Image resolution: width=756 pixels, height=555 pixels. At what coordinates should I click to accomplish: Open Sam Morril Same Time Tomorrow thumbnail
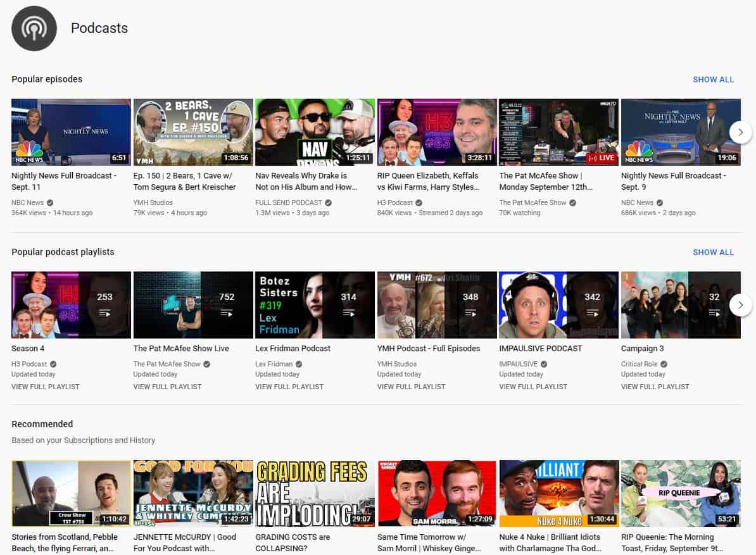(437, 494)
